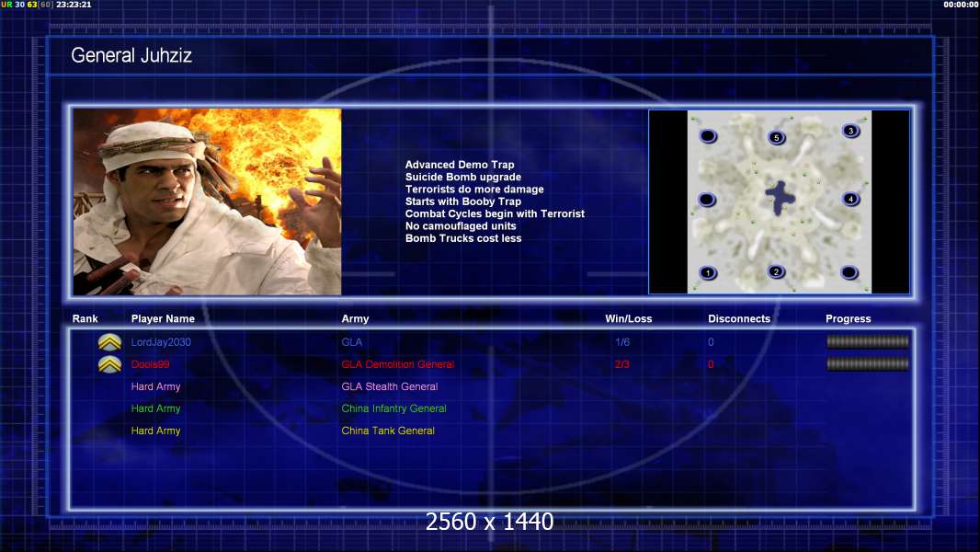The height and width of the screenshot is (552, 980).
Task: Click China Tank General army text
Action: (388, 431)
